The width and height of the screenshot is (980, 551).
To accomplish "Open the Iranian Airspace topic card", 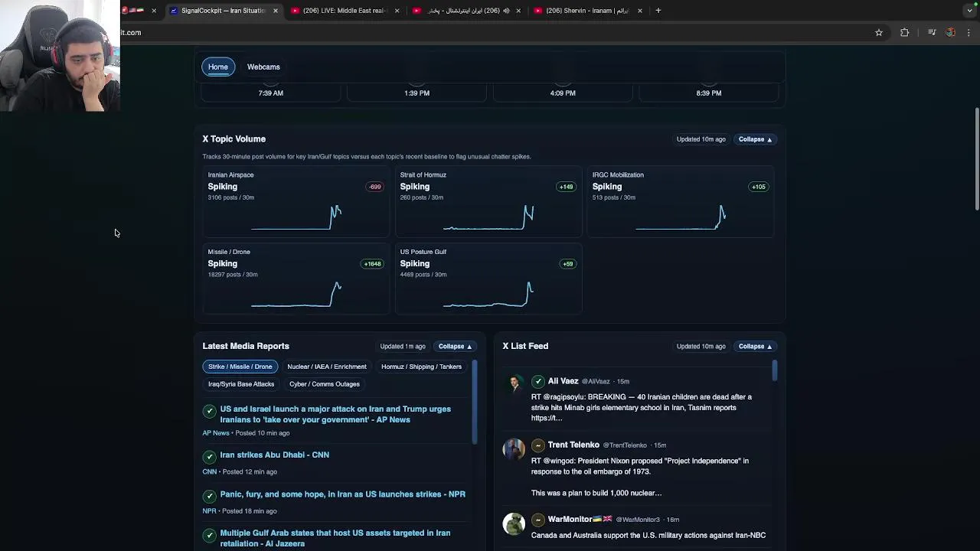I will [x=296, y=201].
